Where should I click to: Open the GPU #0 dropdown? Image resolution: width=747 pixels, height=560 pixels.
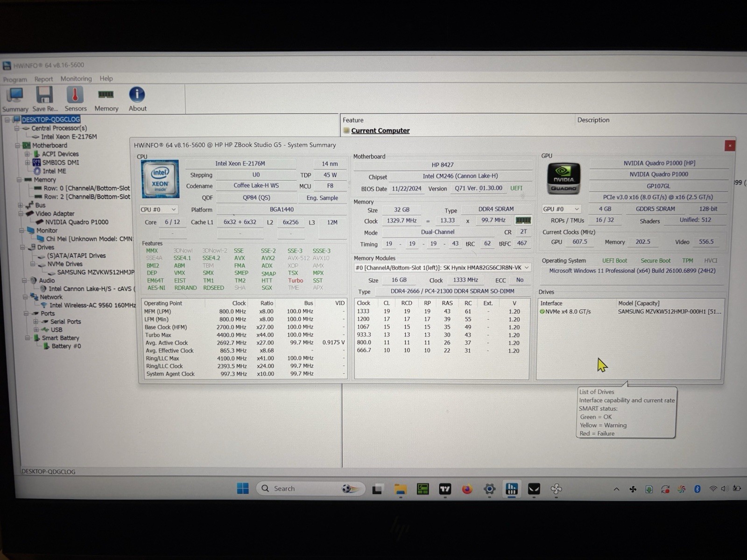click(561, 209)
